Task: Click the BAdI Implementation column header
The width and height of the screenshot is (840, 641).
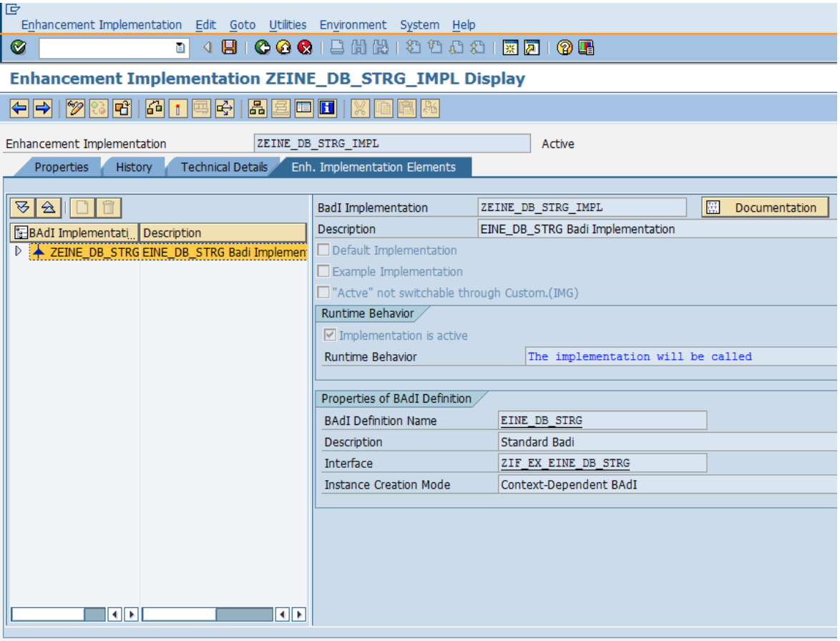Action: [74, 233]
